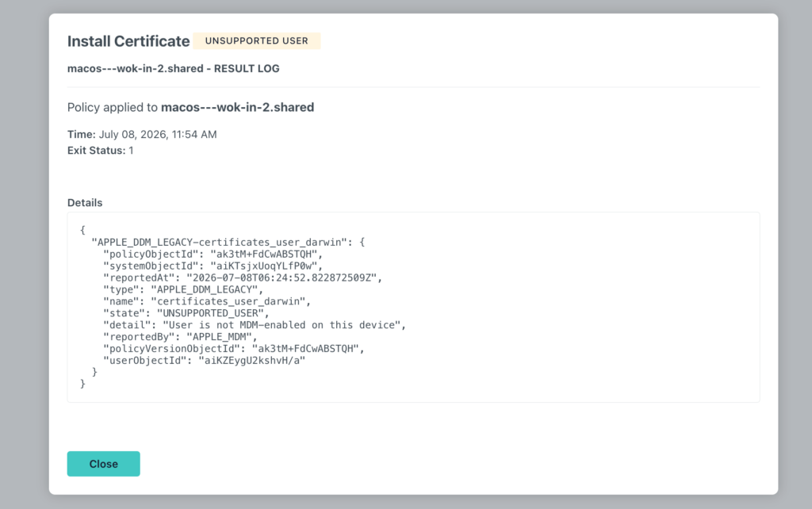
Task: Click the policyObjectId line in JSON
Action: click(x=213, y=254)
